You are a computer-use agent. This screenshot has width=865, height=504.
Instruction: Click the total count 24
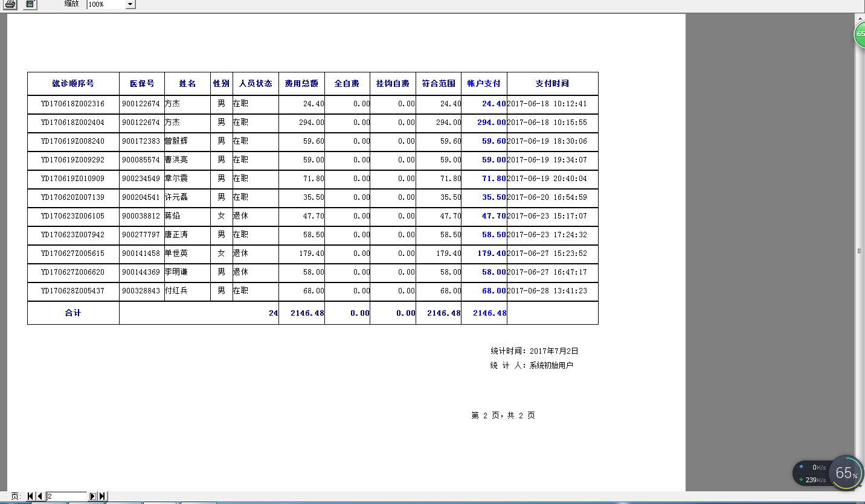(x=273, y=313)
